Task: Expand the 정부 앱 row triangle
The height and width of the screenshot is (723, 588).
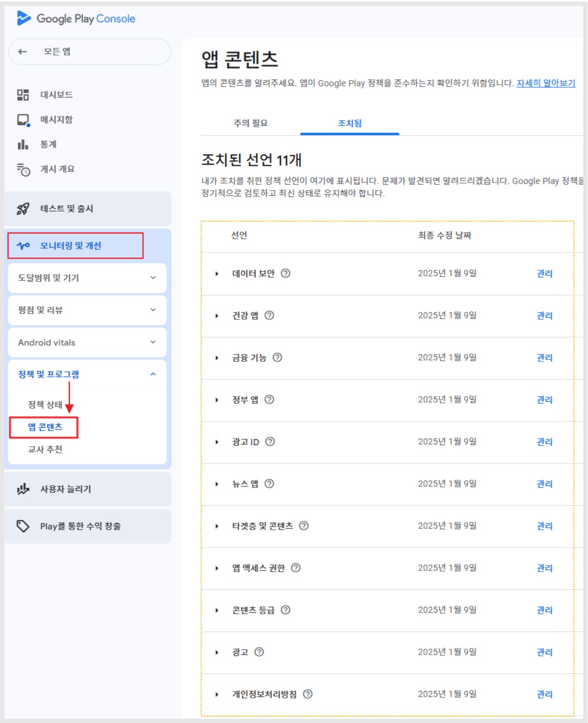Action: coord(217,400)
